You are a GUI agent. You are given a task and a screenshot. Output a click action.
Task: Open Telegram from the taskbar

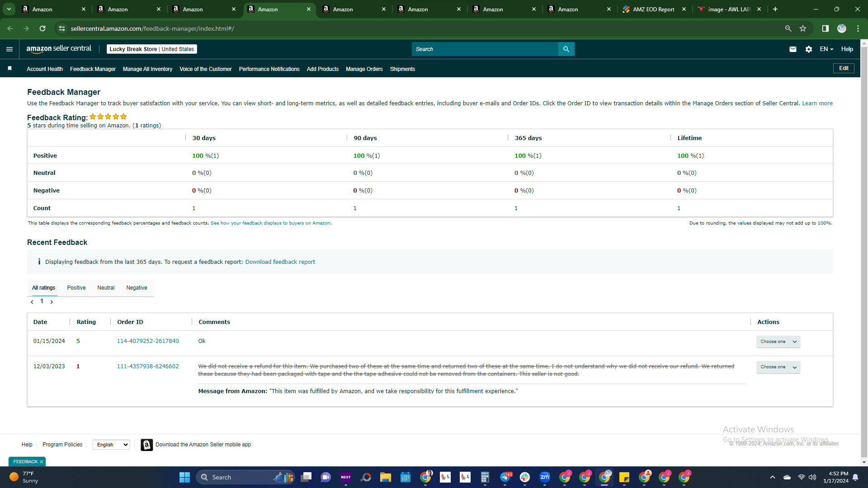click(x=505, y=477)
